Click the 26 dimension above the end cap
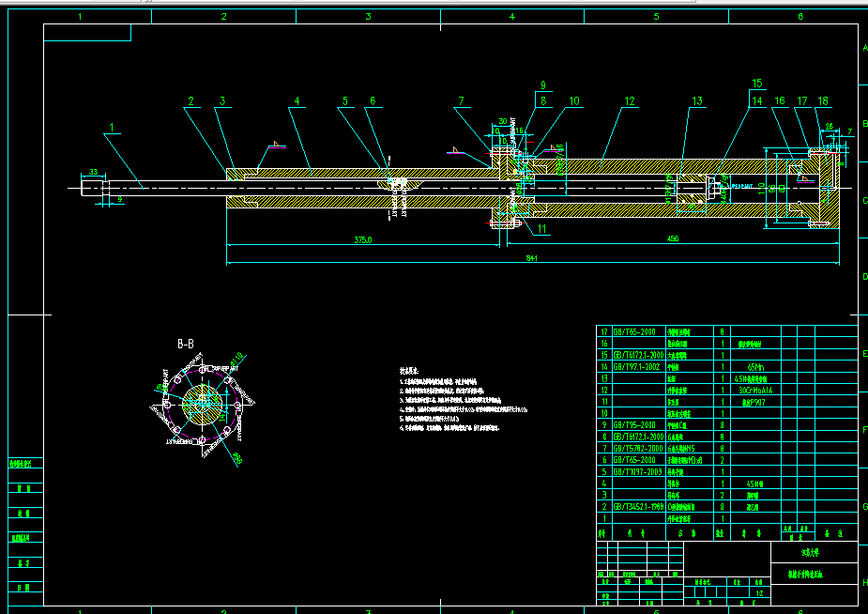 [x=829, y=126]
